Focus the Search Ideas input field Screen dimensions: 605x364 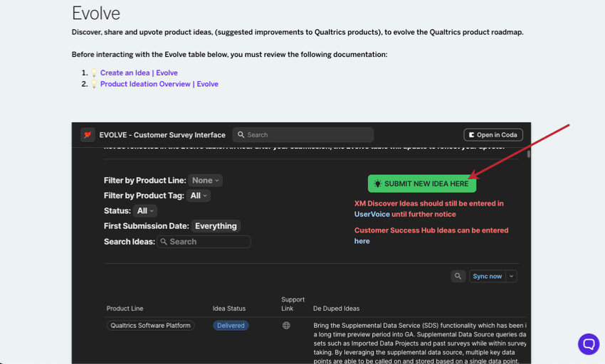pyautogui.click(x=208, y=242)
